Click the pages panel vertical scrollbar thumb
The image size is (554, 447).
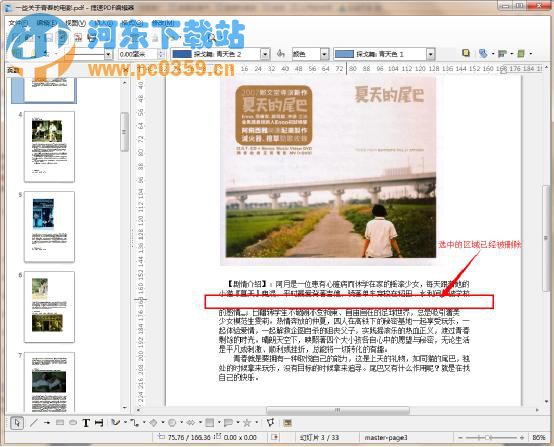[x=124, y=131]
